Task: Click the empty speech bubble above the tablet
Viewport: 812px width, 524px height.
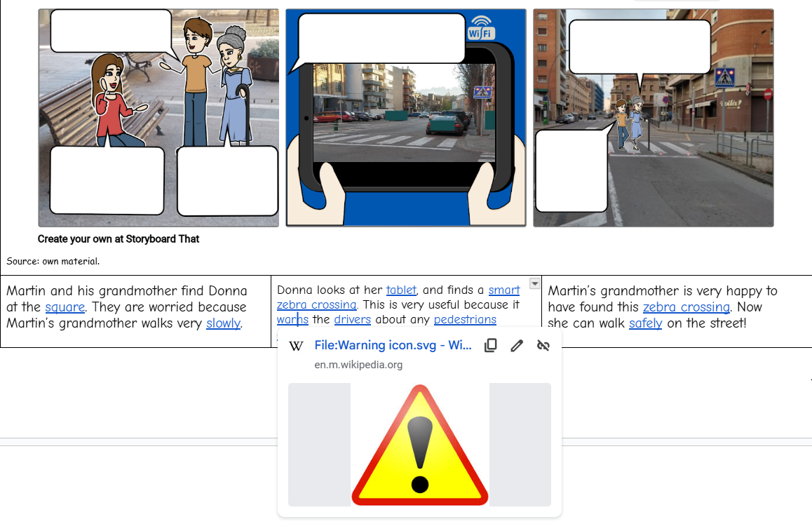Action: (x=382, y=38)
